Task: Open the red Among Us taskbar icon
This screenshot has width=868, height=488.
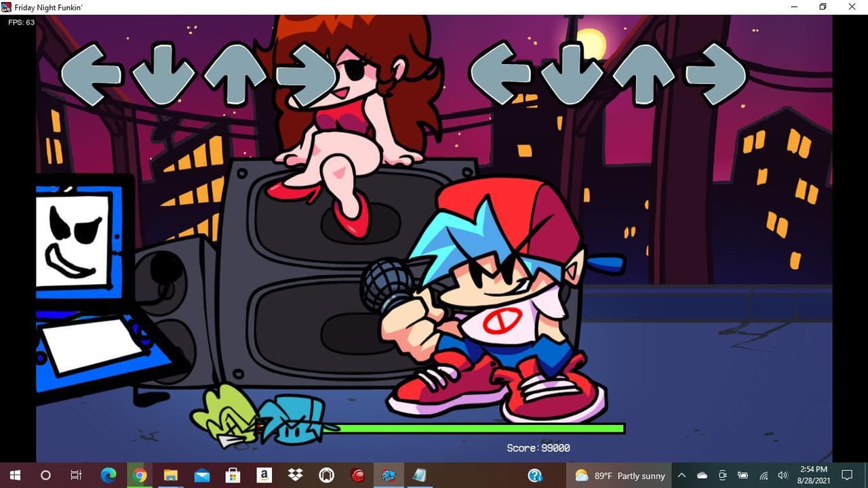Action: [358, 475]
